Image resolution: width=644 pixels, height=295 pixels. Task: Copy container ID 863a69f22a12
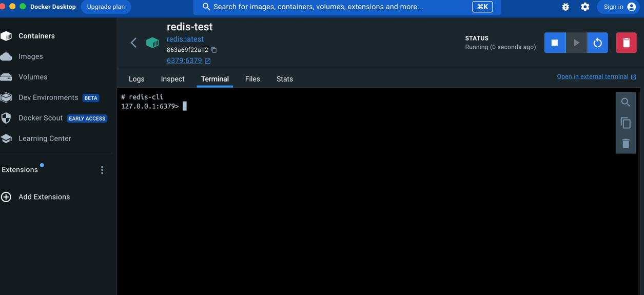(214, 50)
